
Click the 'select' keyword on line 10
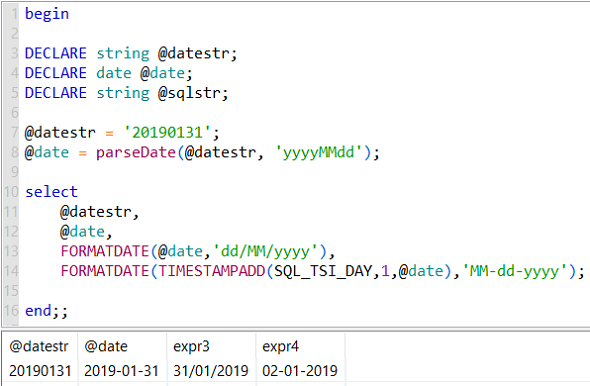point(51,192)
